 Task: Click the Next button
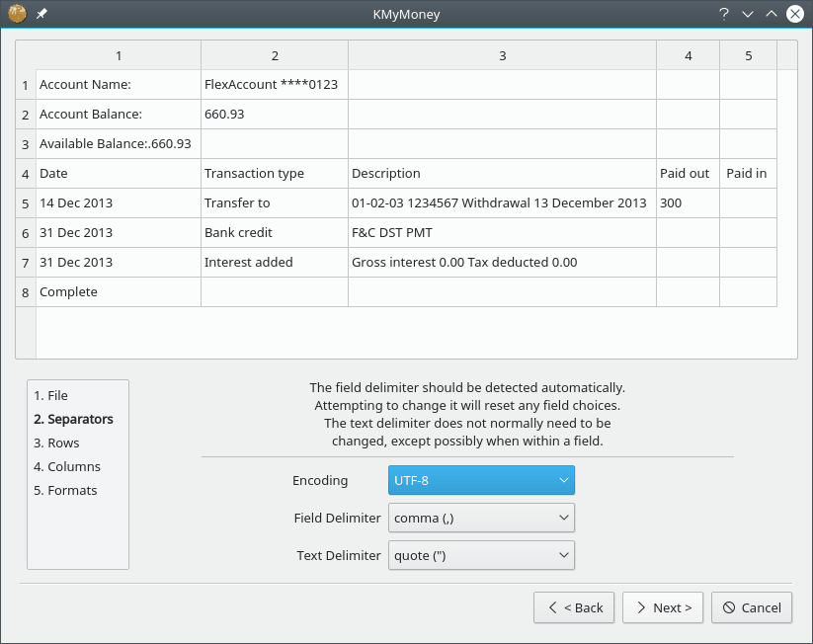pyautogui.click(x=662, y=607)
